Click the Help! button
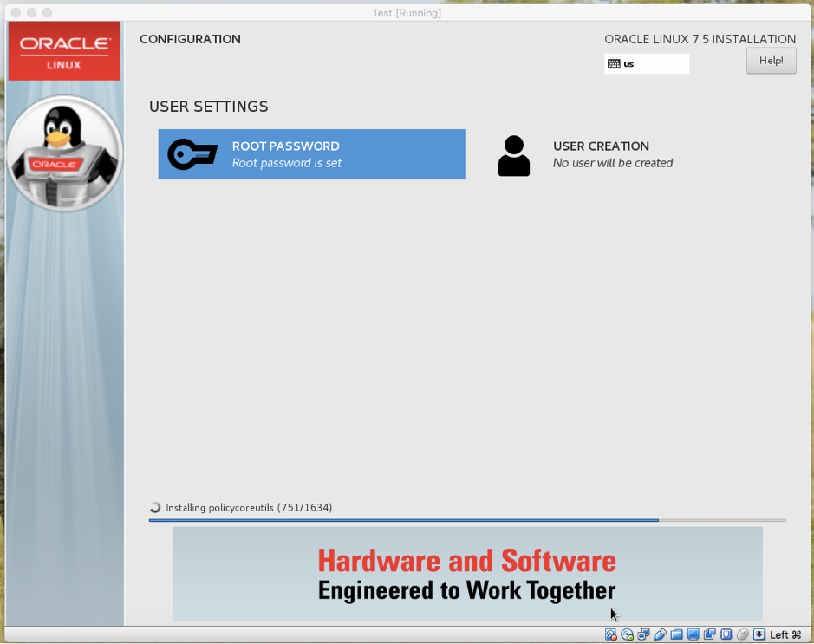This screenshot has width=814, height=644. [770, 60]
